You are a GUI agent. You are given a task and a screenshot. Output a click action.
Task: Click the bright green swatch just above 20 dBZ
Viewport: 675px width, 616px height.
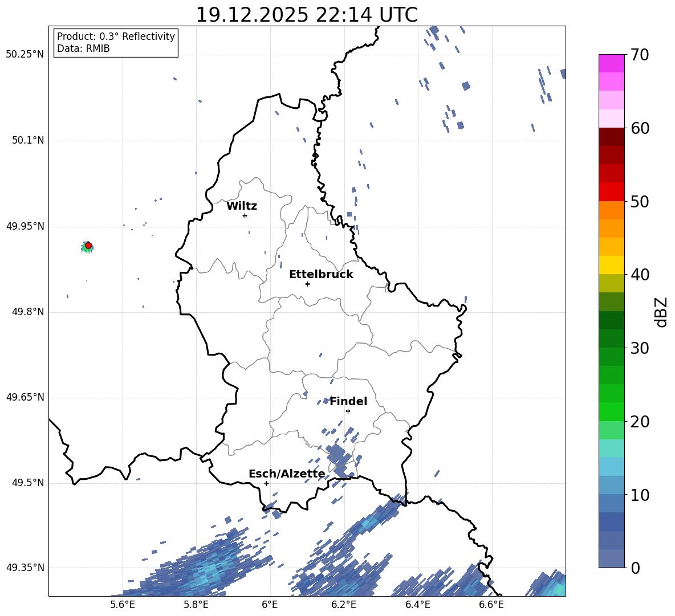[612, 411]
